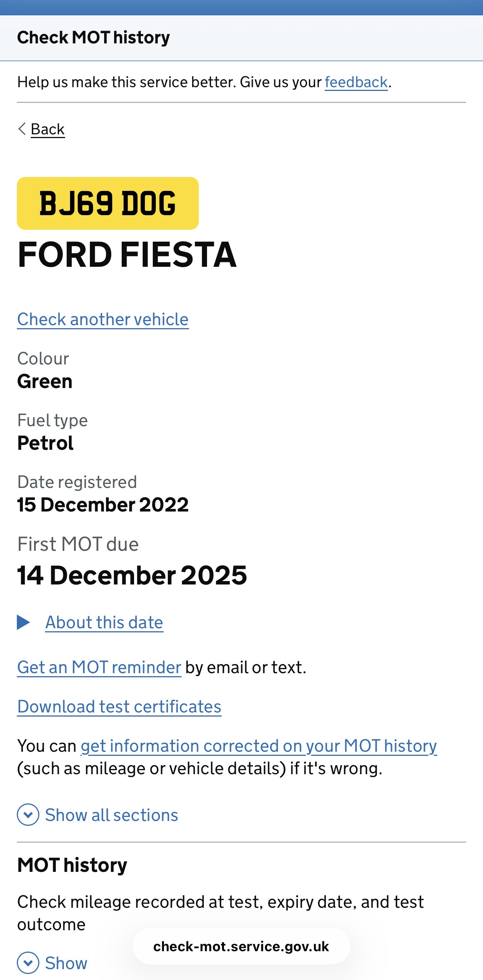Open the Get an MOT reminder link
The width and height of the screenshot is (483, 980).
pyautogui.click(x=99, y=667)
